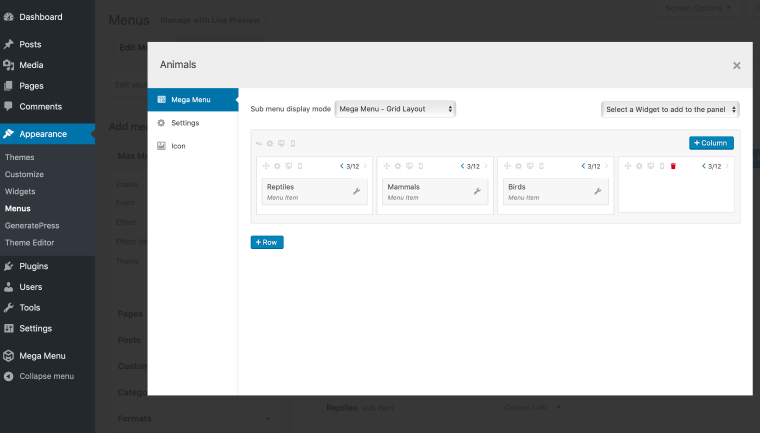Click the Comments bubble icon
This screenshot has height=433, width=760.
8,106
